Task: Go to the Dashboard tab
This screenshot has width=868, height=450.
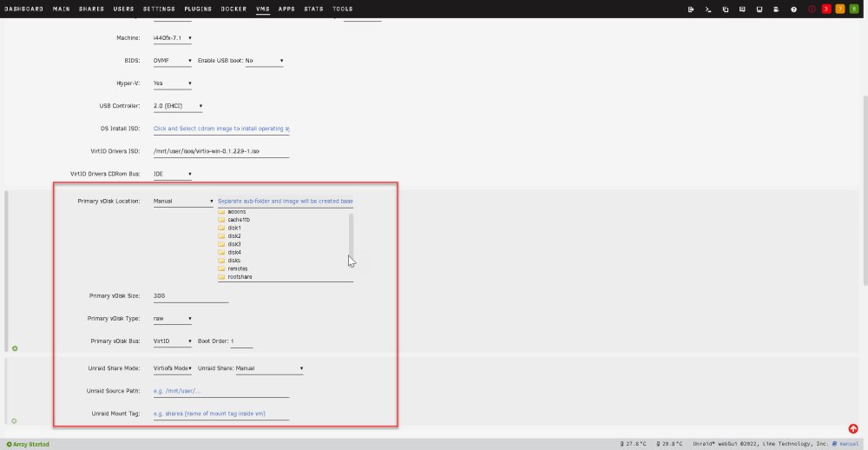Action: coord(23,9)
